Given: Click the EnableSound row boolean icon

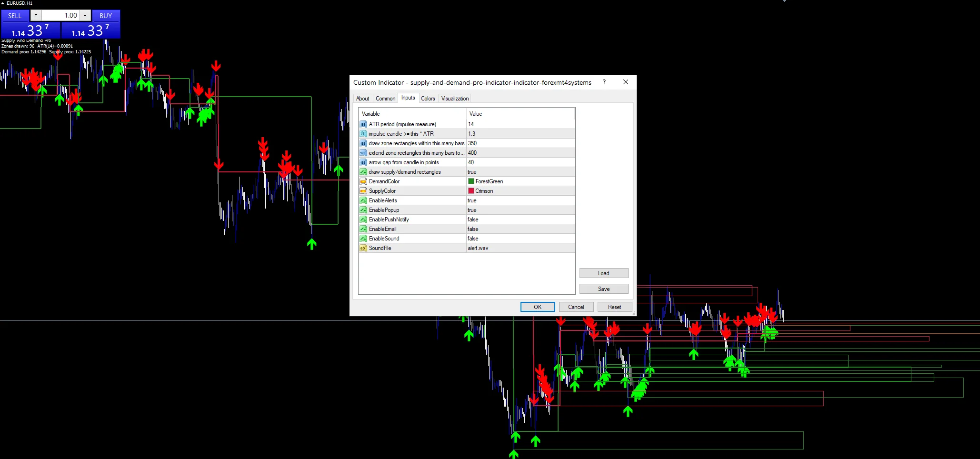Looking at the screenshot, I should pyautogui.click(x=363, y=239).
